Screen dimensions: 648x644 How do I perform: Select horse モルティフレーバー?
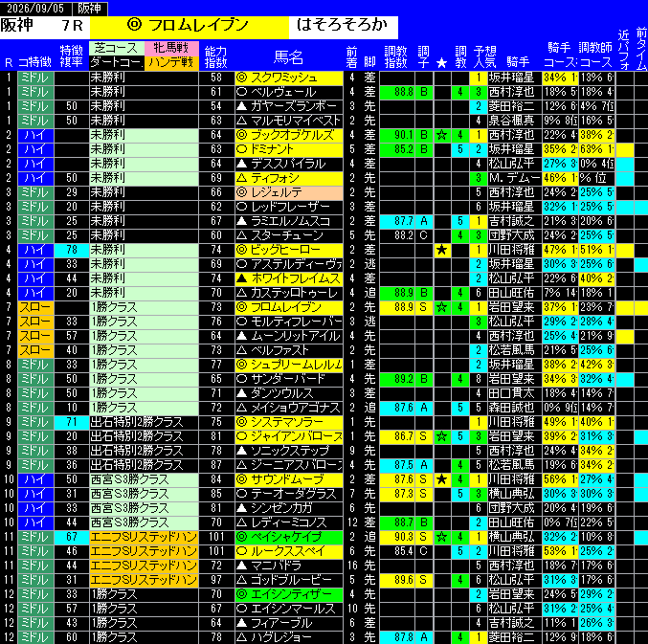pyautogui.click(x=289, y=322)
